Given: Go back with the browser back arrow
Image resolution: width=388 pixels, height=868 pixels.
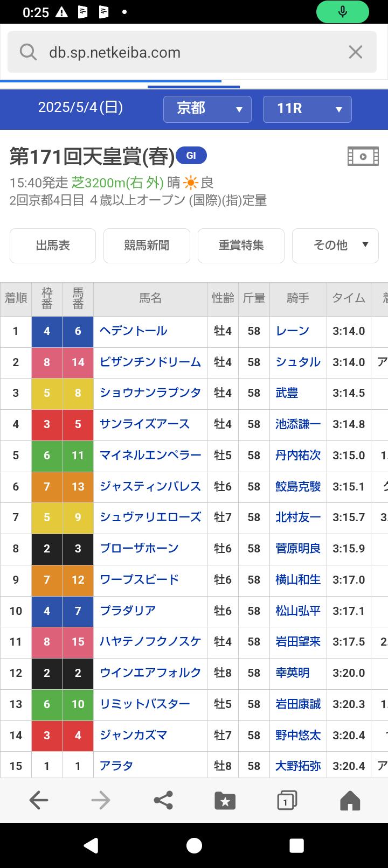Looking at the screenshot, I should click(39, 800).
